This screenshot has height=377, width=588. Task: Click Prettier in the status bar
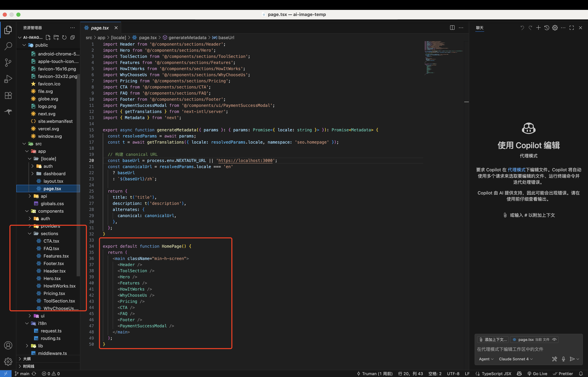pyautogui.click(x=563, y=374)
